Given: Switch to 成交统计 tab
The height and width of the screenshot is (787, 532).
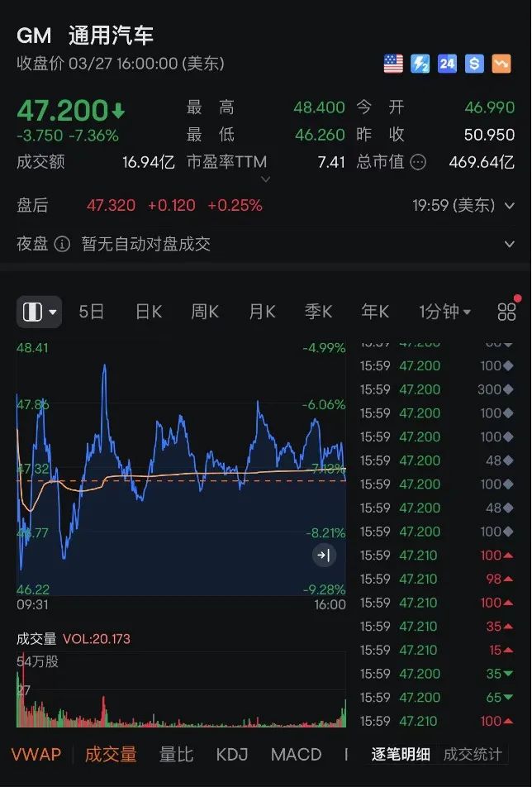Looking at the screenshot, I should click(x=473, y=755).
